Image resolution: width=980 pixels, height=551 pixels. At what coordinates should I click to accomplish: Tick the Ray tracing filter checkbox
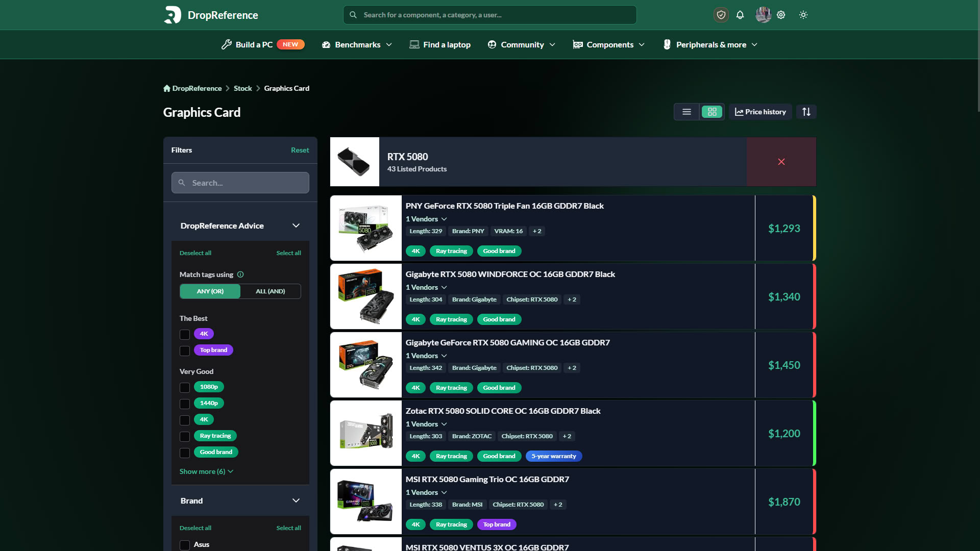point(185,437)
